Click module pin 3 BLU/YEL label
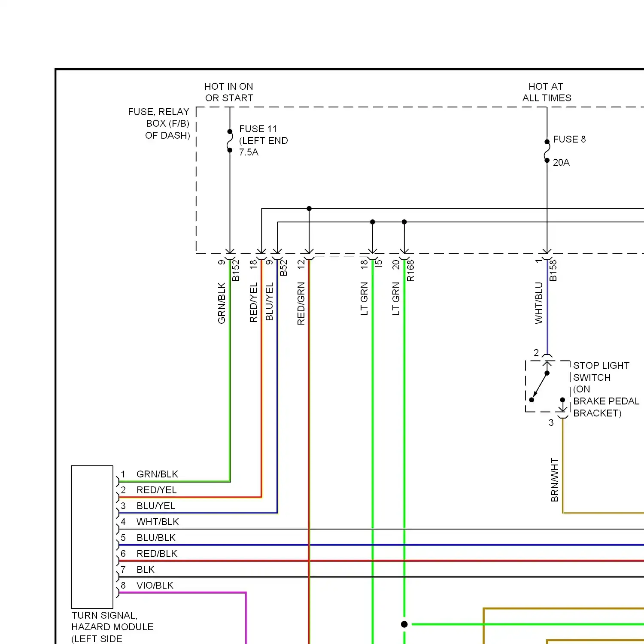 [155, 506]
